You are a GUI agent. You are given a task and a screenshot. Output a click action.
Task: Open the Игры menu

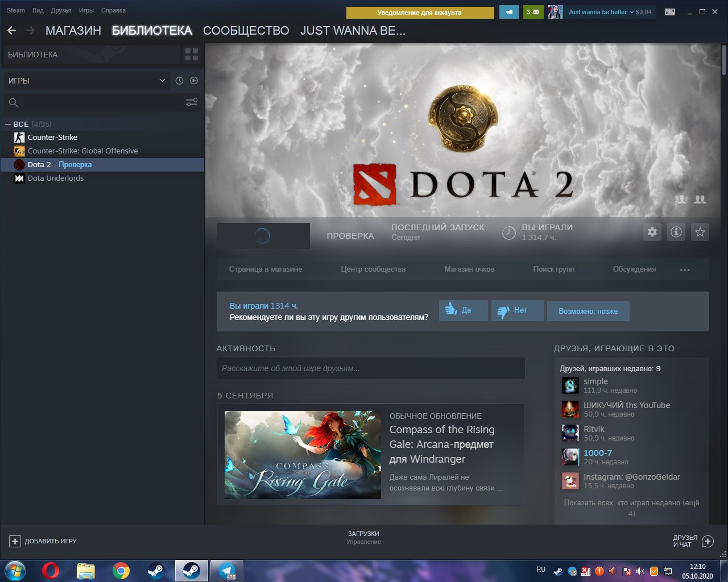pyautogui.click(x=86, y=10)
